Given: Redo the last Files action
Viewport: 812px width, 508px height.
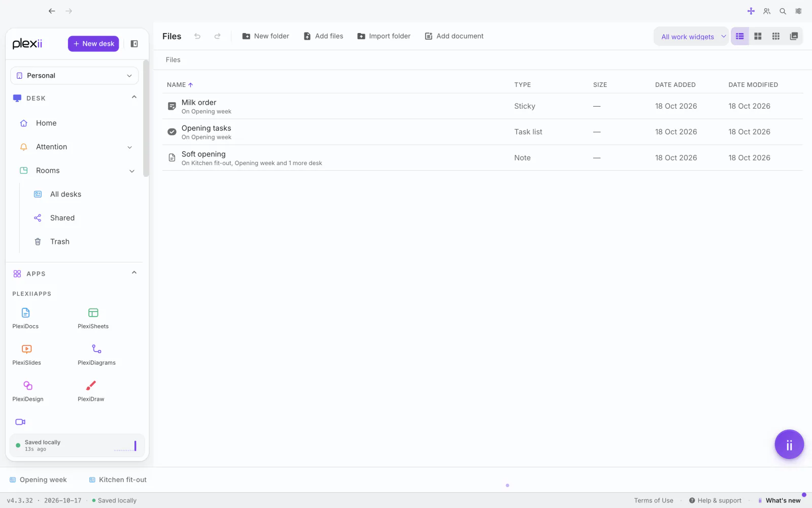Looking at the screenshot, I should (x=217, y=36).
